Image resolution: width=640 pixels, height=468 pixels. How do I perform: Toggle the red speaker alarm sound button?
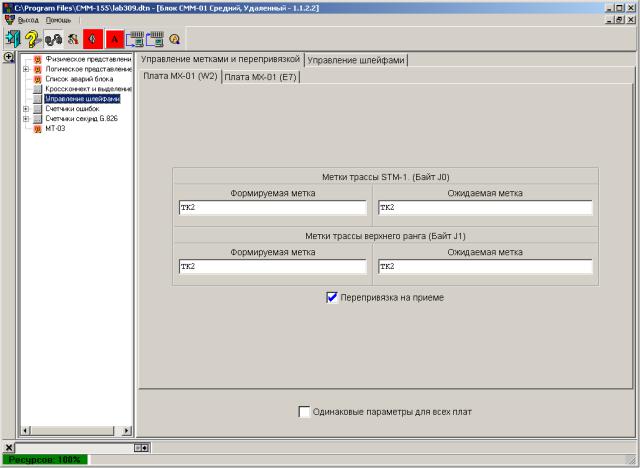[93, 39]
